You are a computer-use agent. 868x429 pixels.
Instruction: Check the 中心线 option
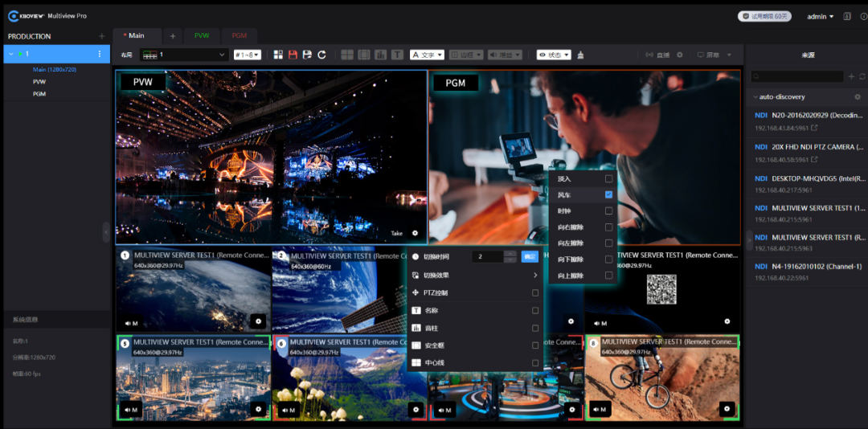coord(535,363)
